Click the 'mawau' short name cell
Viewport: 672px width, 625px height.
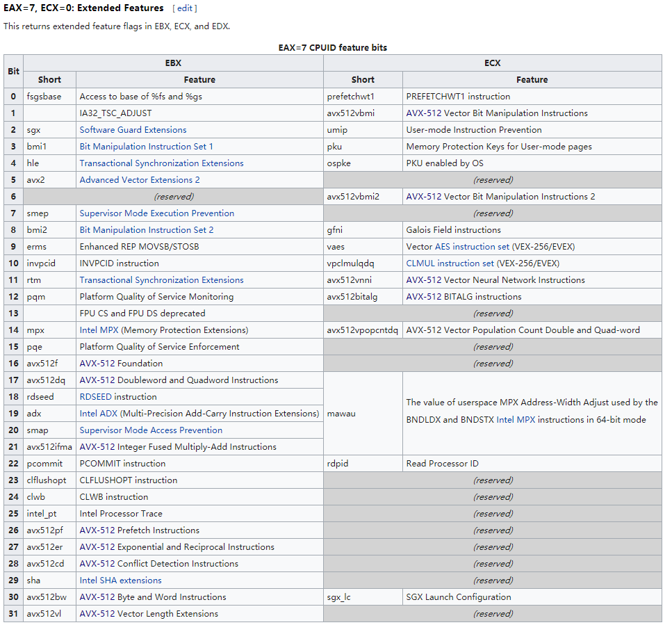[x=363, y=414]
